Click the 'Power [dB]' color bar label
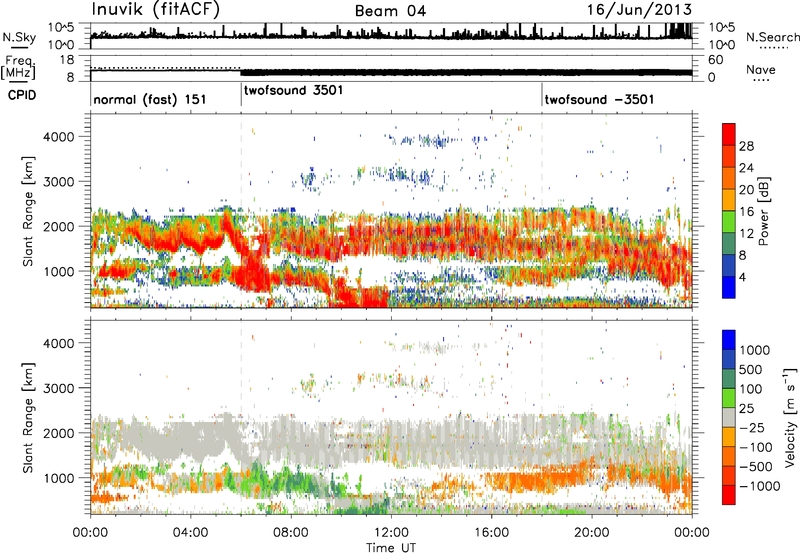 pos(763,211)
